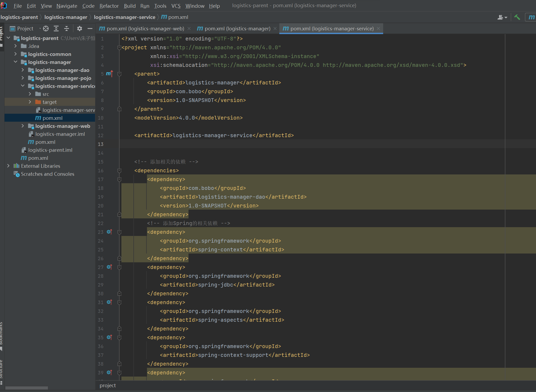The width and height of the screenshot is (536, 392).
Task: Open Project panel settings gear
Action: point(79,28)
